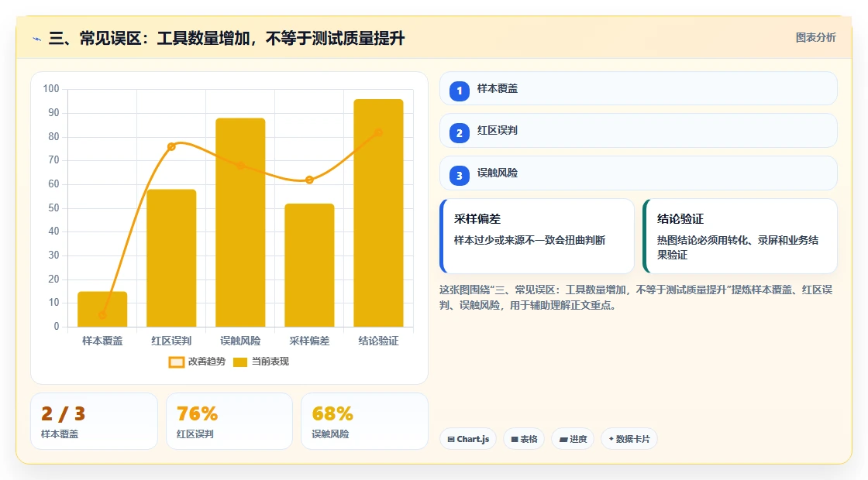Screen dimensions: 868x480
Task: Click the x-axis label 红区误判
Action: 171,341
